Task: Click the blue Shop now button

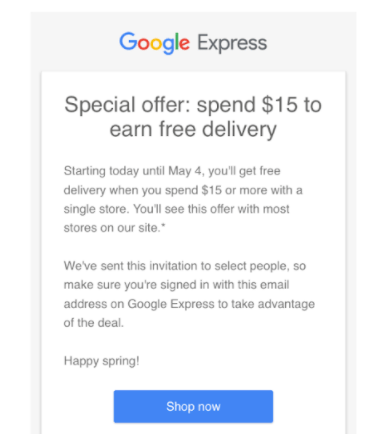Action: coord(193,406)
